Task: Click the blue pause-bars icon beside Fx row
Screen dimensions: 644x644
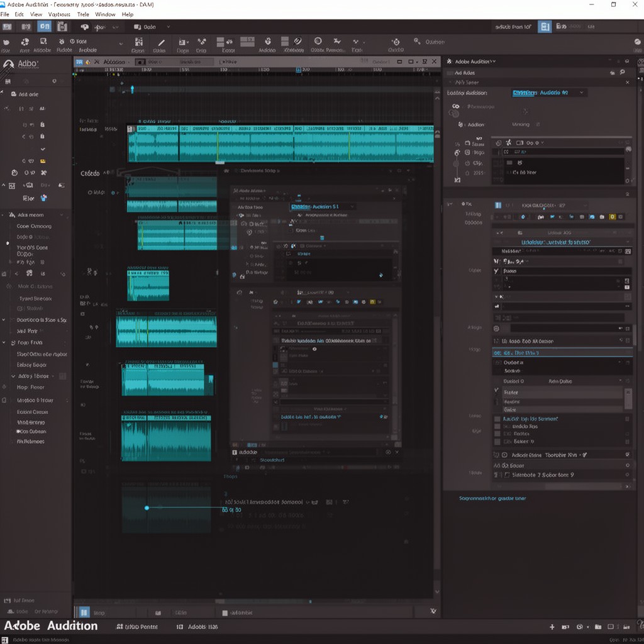Action: 498,205
